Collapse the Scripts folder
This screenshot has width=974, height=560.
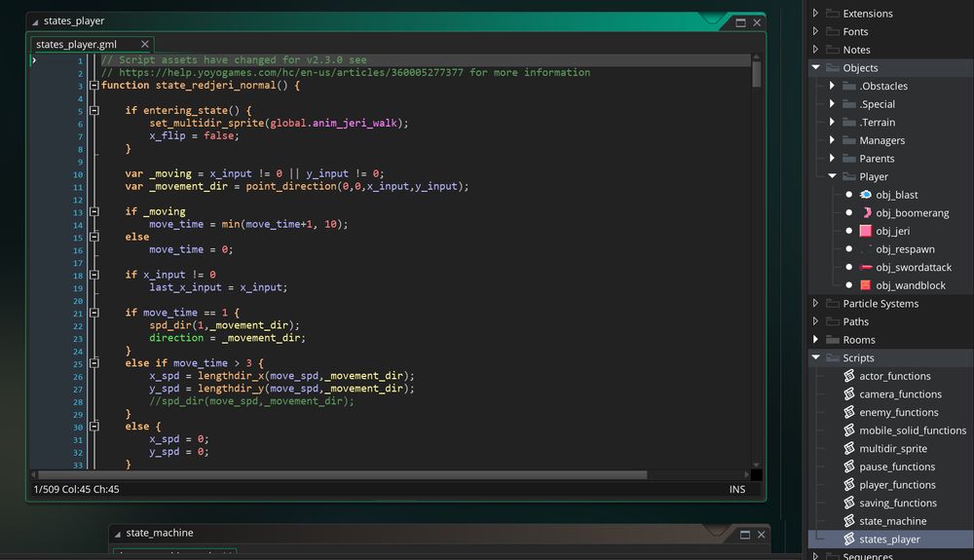pos(815,357)
